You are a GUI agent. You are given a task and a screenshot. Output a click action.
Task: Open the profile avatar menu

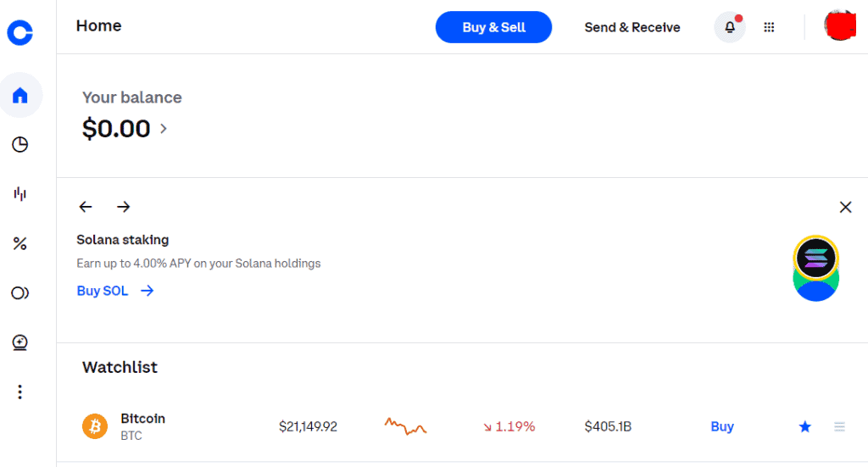tap(839, 25)
